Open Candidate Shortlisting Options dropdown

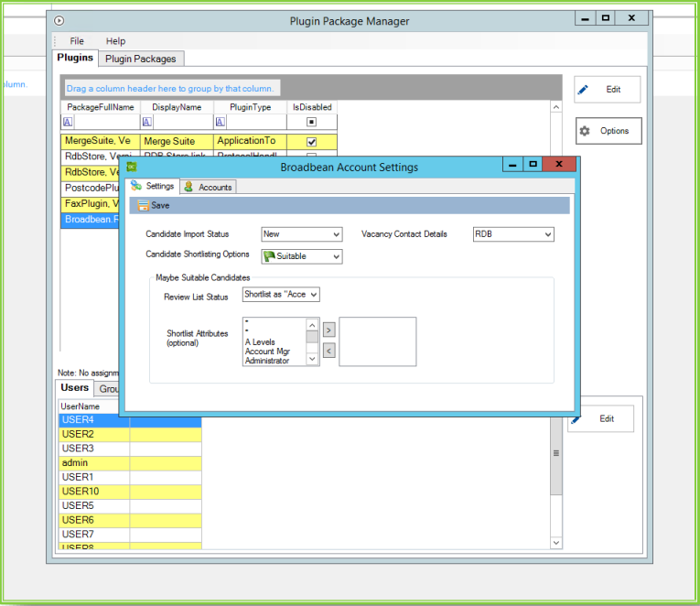(302, 256)
